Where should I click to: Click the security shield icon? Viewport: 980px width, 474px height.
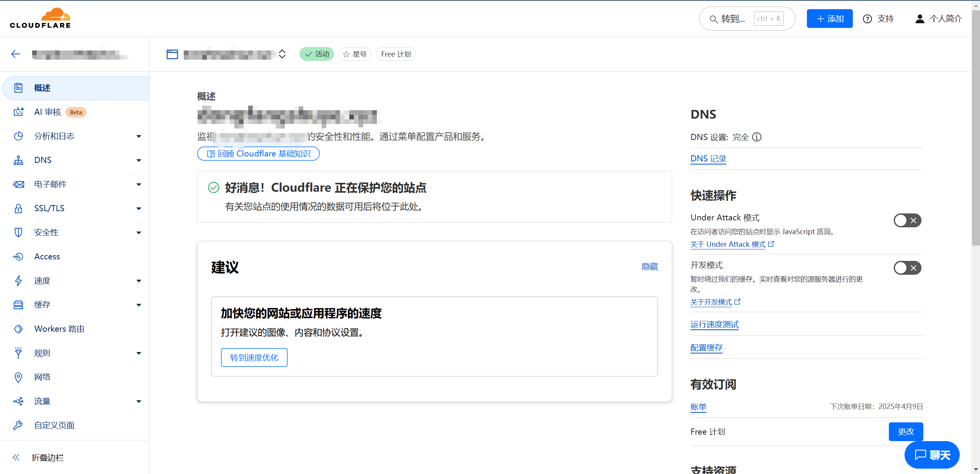(x=18, y=233)
